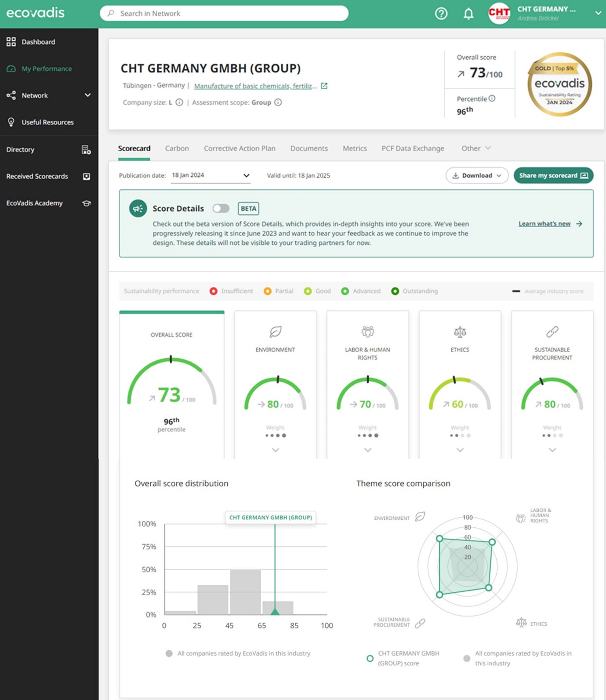Open the Other tab dropdown
606x700 pixels.
pos(476,149)
